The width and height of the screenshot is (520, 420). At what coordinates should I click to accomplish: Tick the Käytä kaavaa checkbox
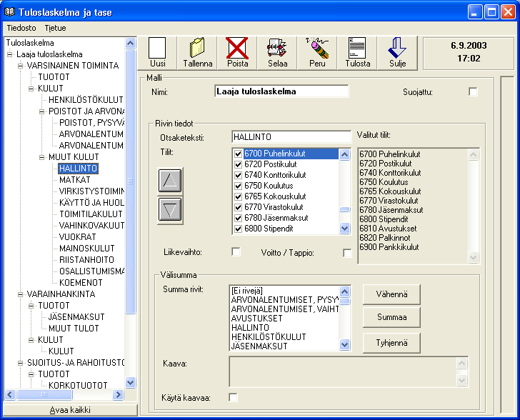pos(233,397)
